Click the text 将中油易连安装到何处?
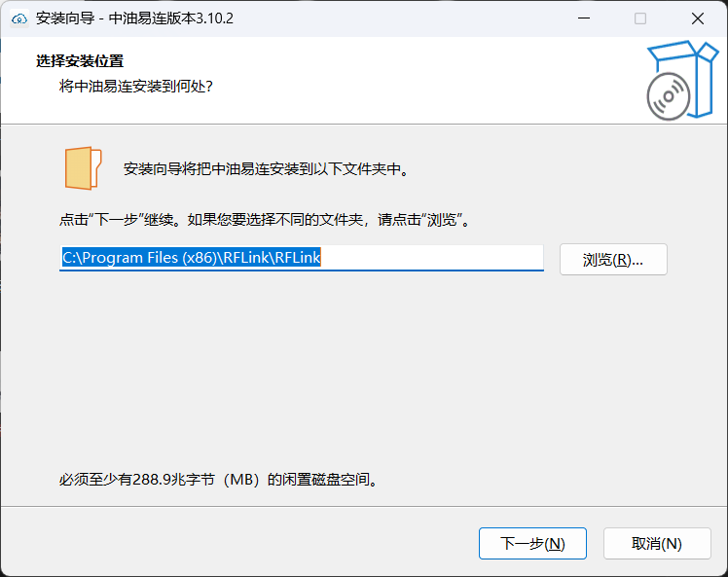The image size is (728, 577). click(x=135, y=87)
